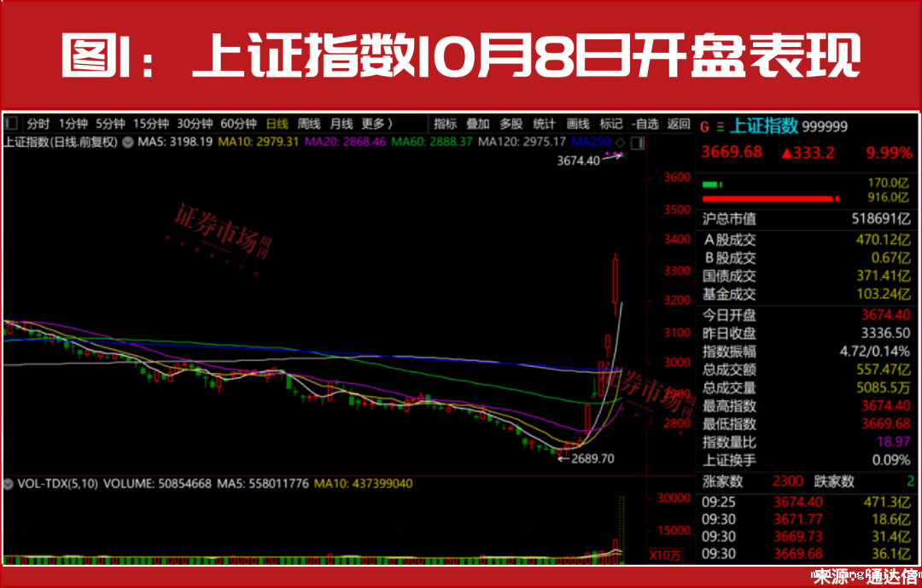Click the MA20: 2868.46 value
Viewport: 922px width, 588px height.
(345, 143)
